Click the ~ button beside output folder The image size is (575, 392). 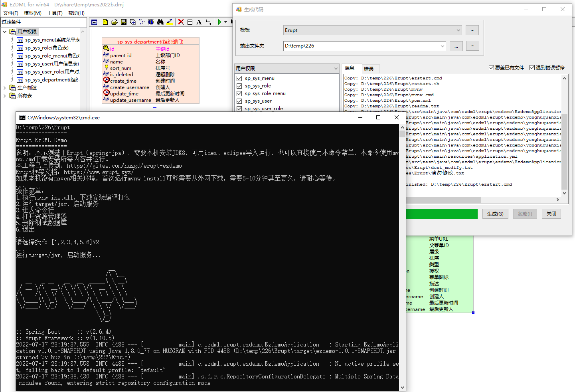coord(472,46)
